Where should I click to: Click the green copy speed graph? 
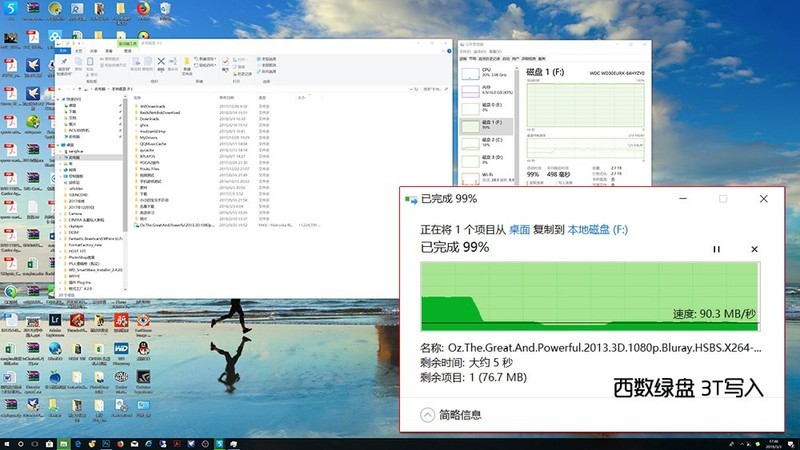click(x=590, y=296)
